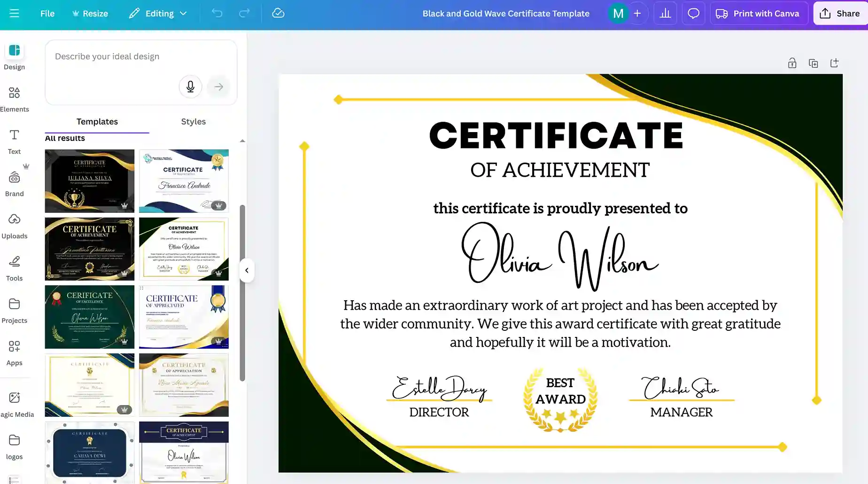Open the hamburger main menu
This screenshot has width=868, height=484.
14,13
